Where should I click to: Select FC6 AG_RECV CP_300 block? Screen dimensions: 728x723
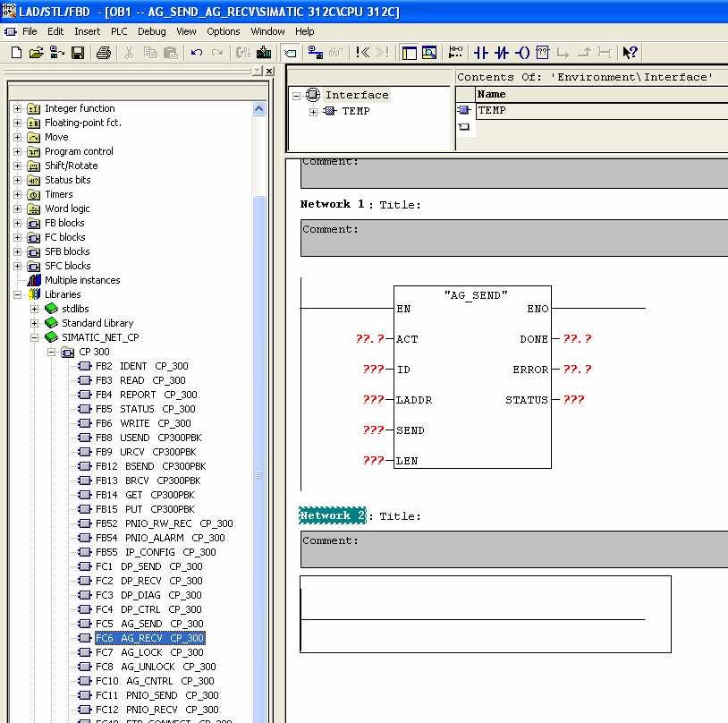(149, 638)
